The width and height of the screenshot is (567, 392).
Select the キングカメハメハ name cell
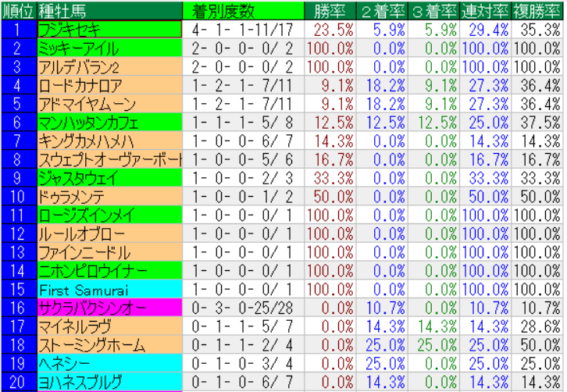109,141
